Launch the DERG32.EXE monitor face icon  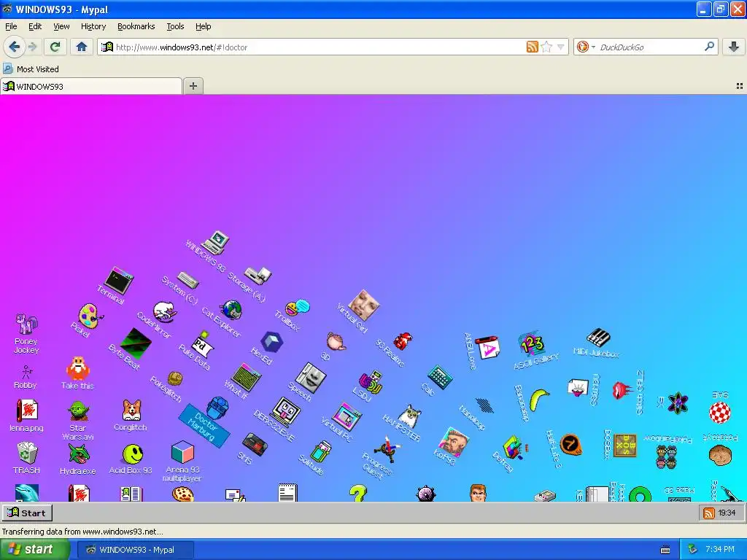coord(285,413)
